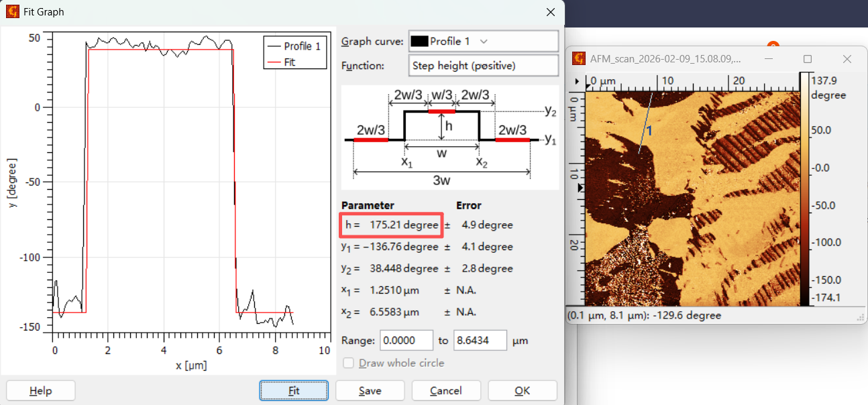This screenshot has width=868, height=405.
Task: Toggle the Draw whole circle checkbox
Action: click(x=348, y=363)
